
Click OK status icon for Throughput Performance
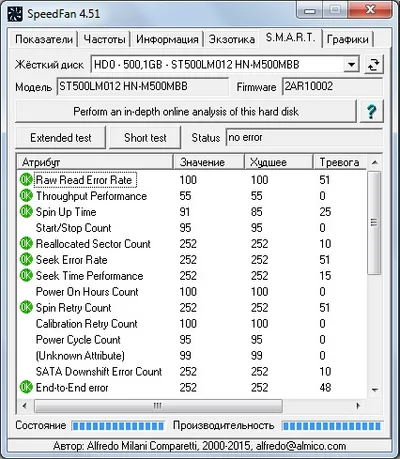26,196
